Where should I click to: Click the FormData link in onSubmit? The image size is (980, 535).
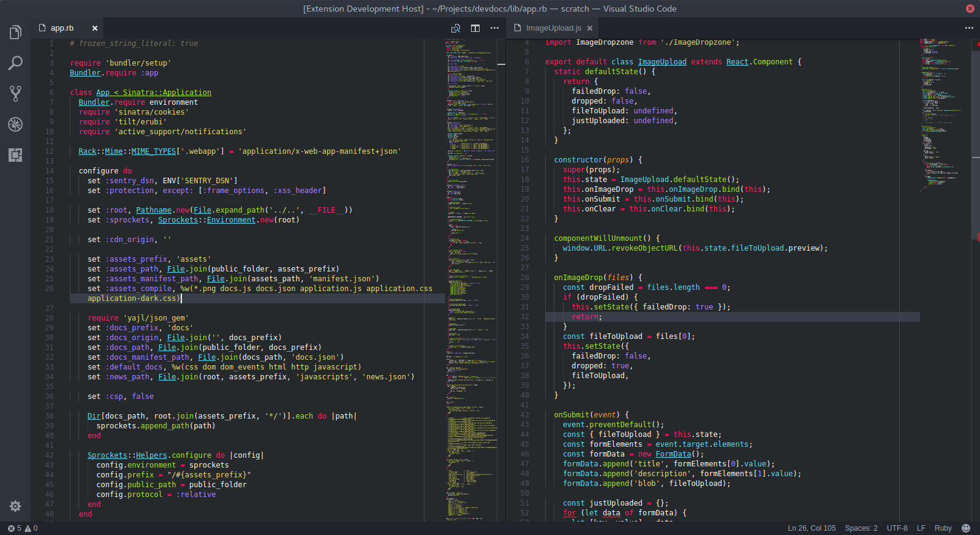[673, 454]
